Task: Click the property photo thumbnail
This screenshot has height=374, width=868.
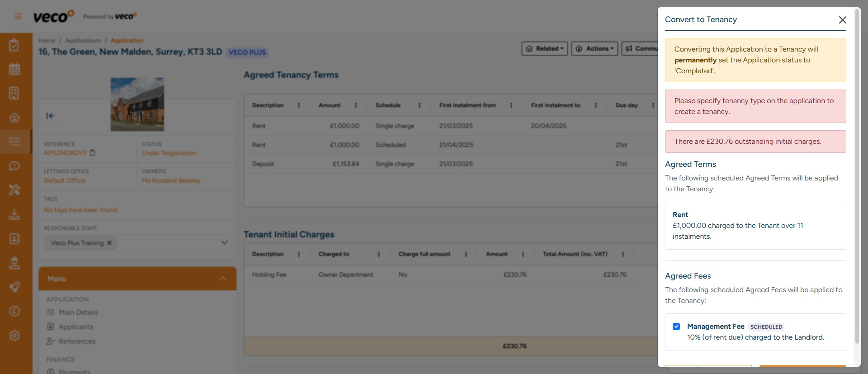Action: tap(137, 104)
